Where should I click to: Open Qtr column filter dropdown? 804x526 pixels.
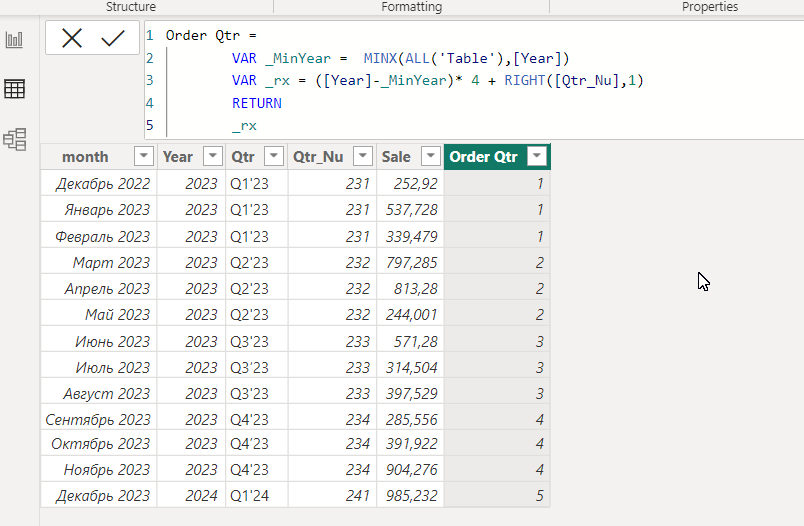click(x=274, y=156)
